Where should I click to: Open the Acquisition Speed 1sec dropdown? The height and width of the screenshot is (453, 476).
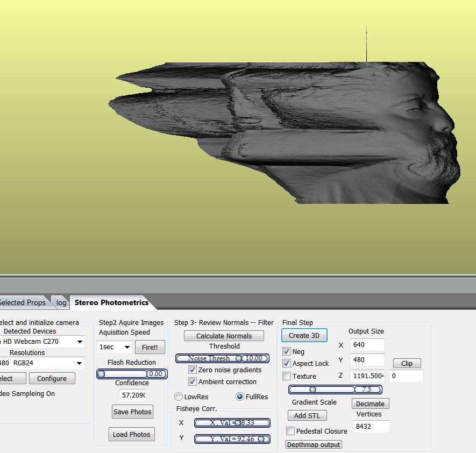pyautogui.click(x=127, y=347)
